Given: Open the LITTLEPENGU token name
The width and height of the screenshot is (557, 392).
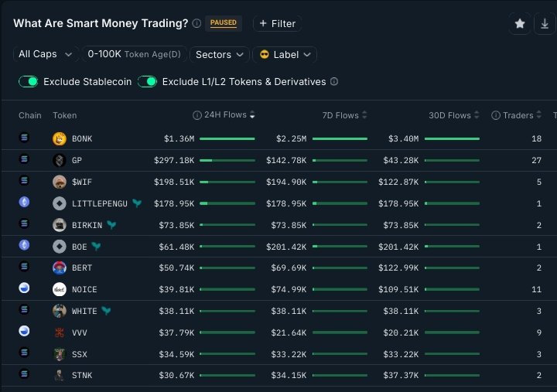Looking at the screenshot, I should coord(100,203).
